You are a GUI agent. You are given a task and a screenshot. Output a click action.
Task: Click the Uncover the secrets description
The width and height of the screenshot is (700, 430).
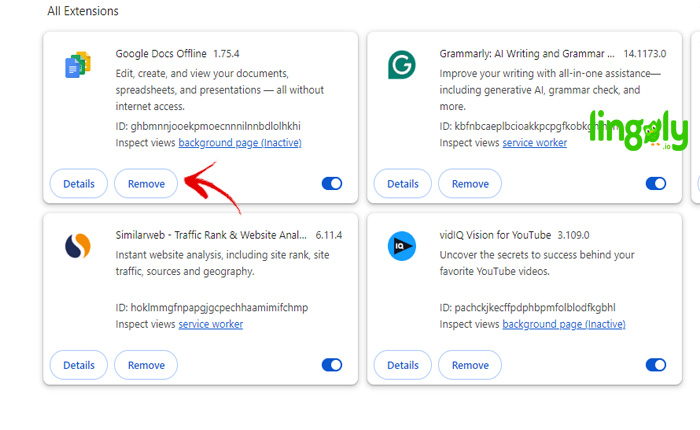pyautogui.click(x=537, y=263)
